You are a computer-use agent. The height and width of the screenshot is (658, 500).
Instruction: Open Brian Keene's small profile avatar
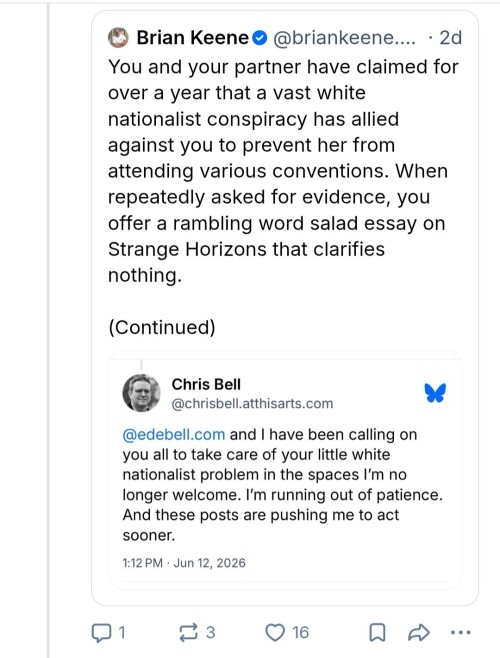118,38
